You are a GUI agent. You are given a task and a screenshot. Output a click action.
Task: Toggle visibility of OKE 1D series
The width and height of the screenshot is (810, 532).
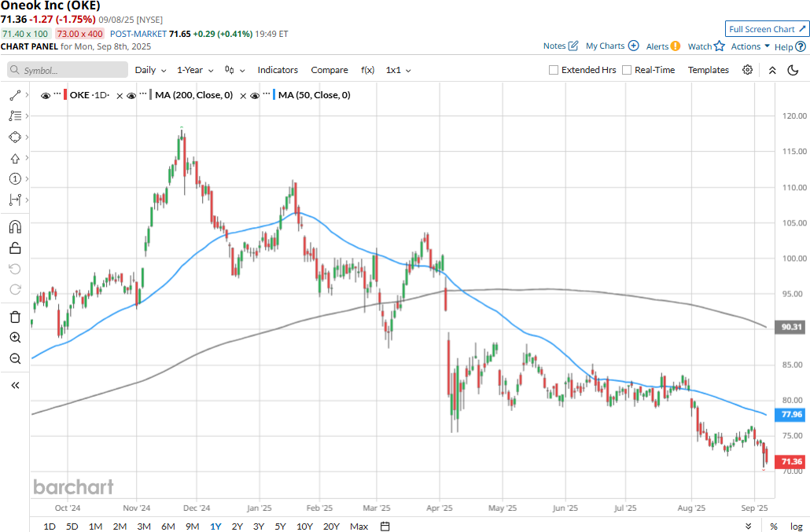click(x=46, y=95)
